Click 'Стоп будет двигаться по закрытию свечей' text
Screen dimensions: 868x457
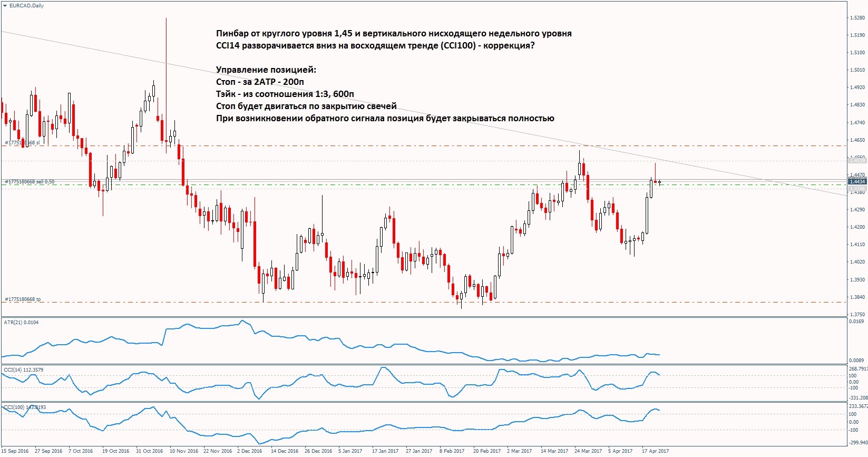(x=306, y=106)
